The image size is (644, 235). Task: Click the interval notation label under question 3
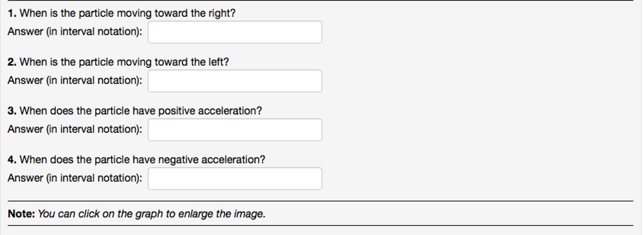click(75, 129)
